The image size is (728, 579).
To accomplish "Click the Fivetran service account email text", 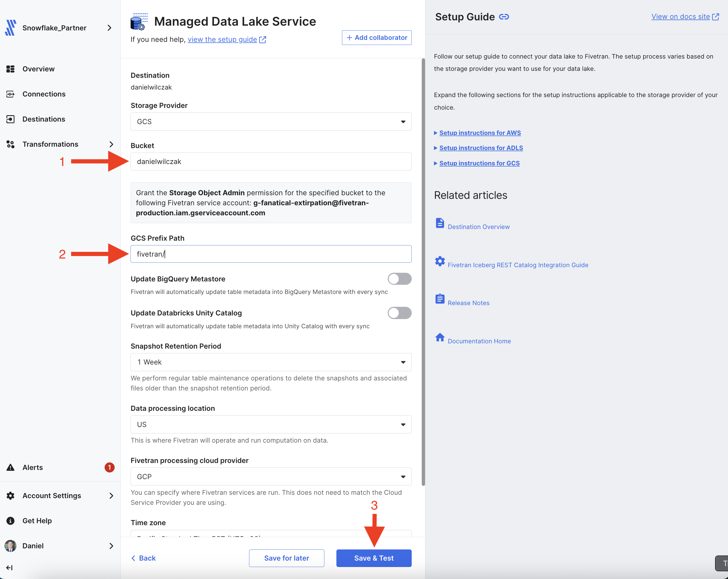I will [x=252, y=208].
